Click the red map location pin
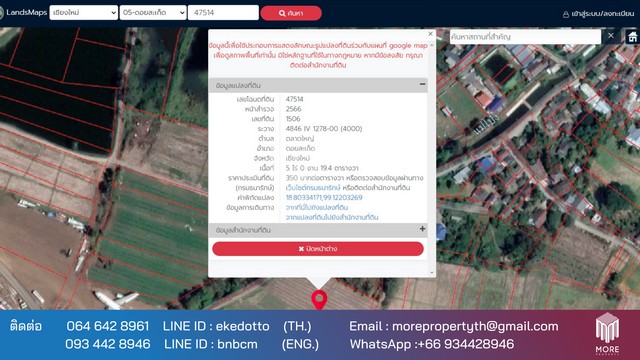 click(319, 300)
